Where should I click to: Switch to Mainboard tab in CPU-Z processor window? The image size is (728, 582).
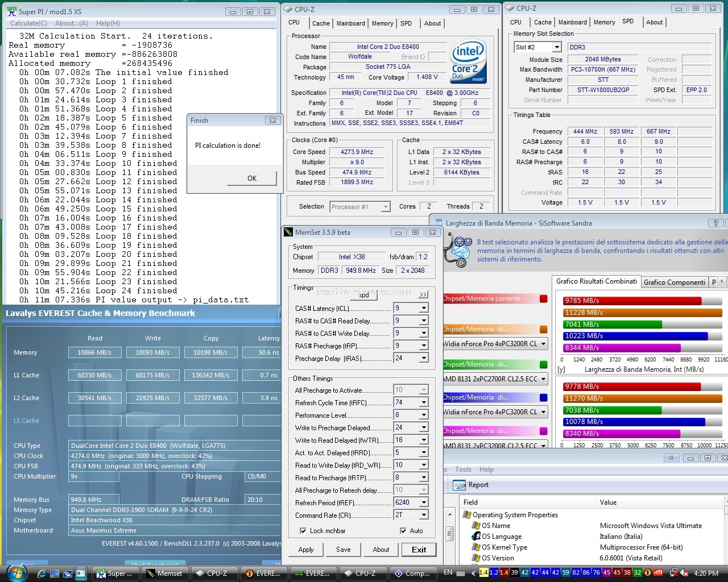pyautogui.click(x=351, y=23)
